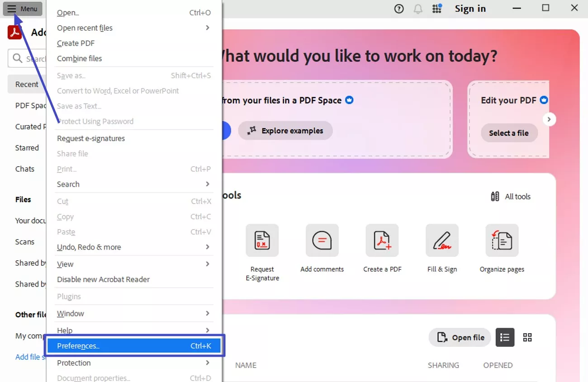Open the Fill & Sign tool

click(x=442, y=240)
